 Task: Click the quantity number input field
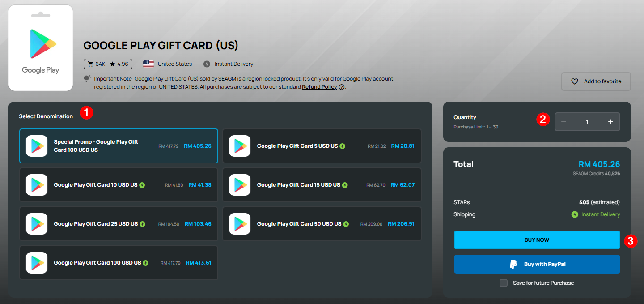pyautogui.click(x=587, y=122)
